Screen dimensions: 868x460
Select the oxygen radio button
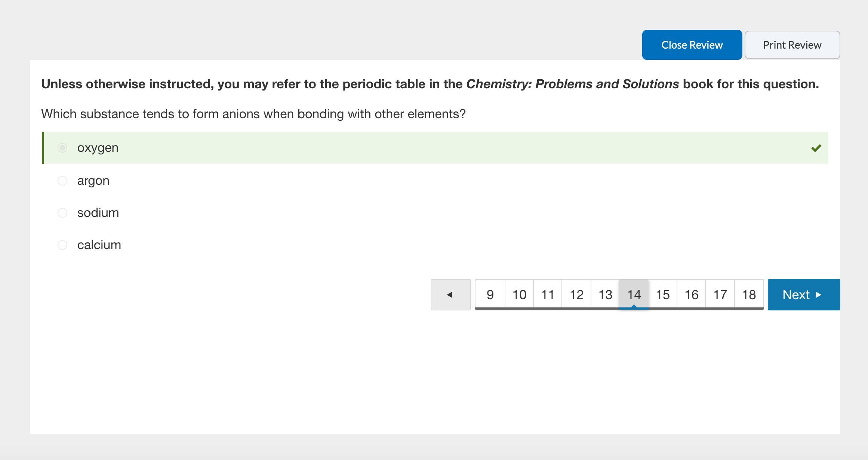tap(62, 148)
